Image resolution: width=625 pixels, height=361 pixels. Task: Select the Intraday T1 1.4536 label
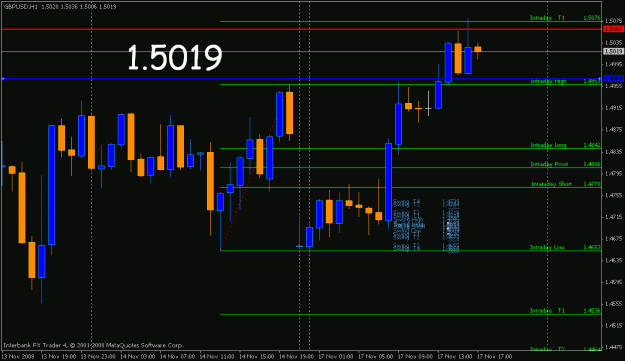(565, 311)
